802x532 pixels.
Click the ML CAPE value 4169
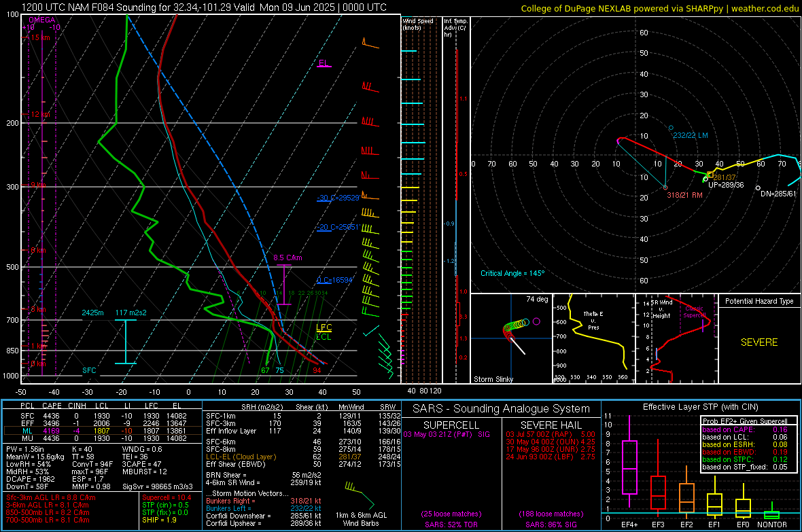tap(51, 431)
